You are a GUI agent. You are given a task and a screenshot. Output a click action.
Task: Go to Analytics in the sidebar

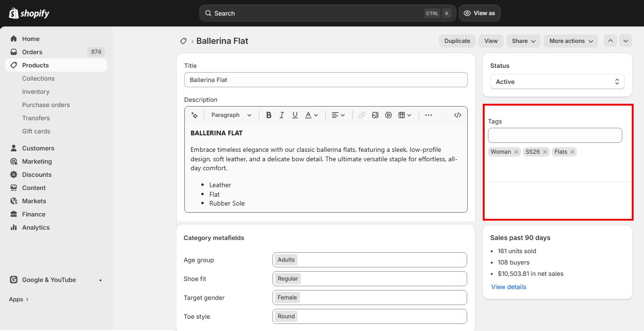(x=36, y=227)
